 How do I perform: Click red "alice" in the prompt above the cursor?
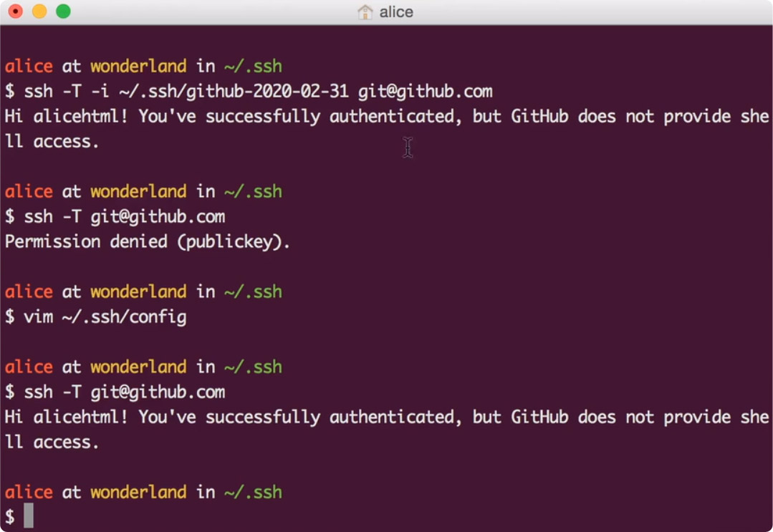click(29, 492)
